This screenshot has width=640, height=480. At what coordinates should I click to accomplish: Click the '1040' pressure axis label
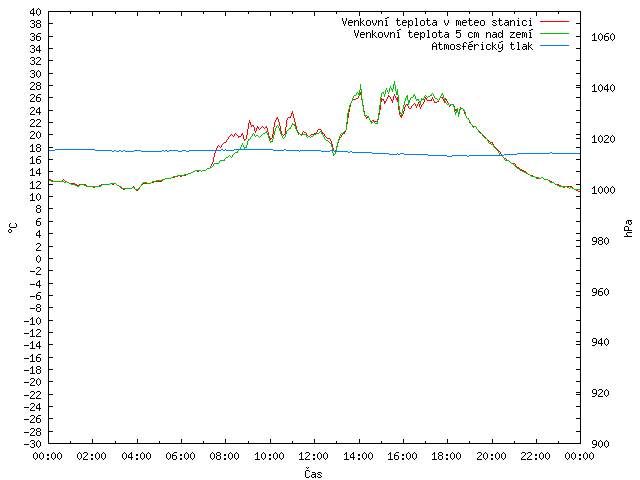[603, 89]
